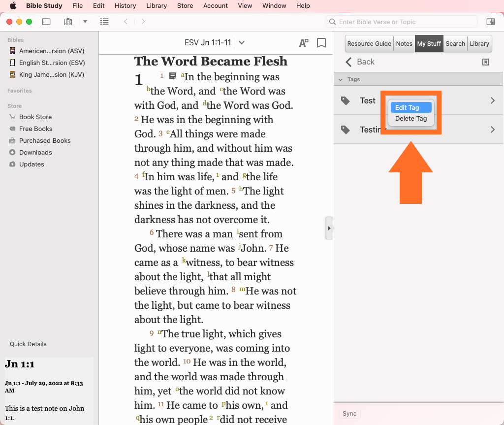Click the test note text on John 1:1
Screen dimensions: 504x425
(x=44, y=413)
